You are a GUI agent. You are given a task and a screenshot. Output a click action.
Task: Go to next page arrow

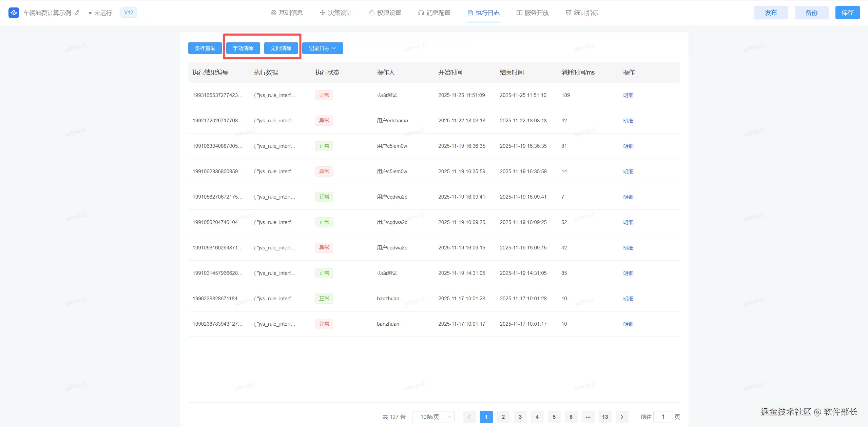(x=622, y=417)
